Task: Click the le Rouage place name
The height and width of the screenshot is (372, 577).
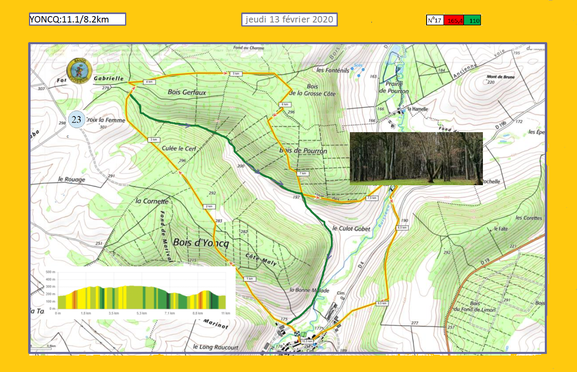Action: [x=72, y=179]
